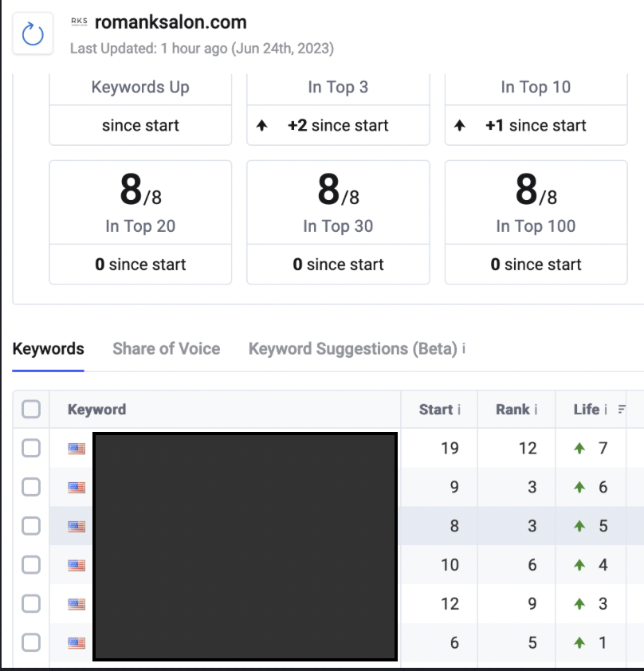Click the info icon next to Start
Viewport: 644px width, 671px height.
click(x=459, y=410)
